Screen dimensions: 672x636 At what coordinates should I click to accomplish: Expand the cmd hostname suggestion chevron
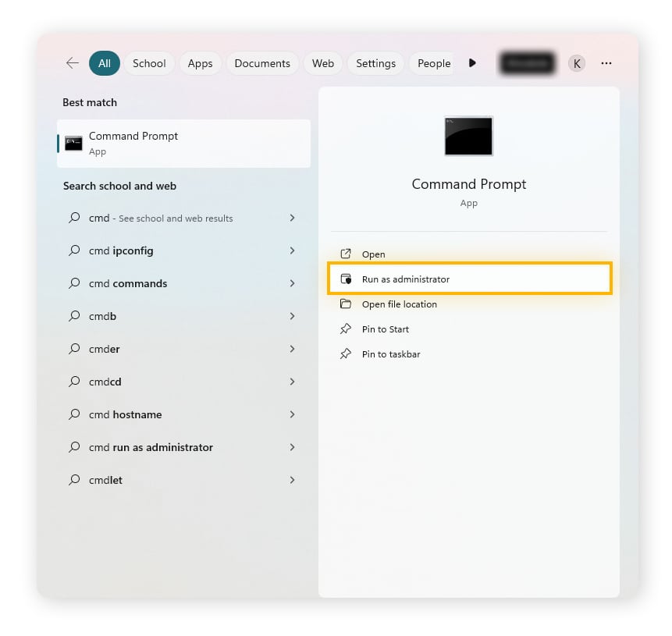pos(292,414)
